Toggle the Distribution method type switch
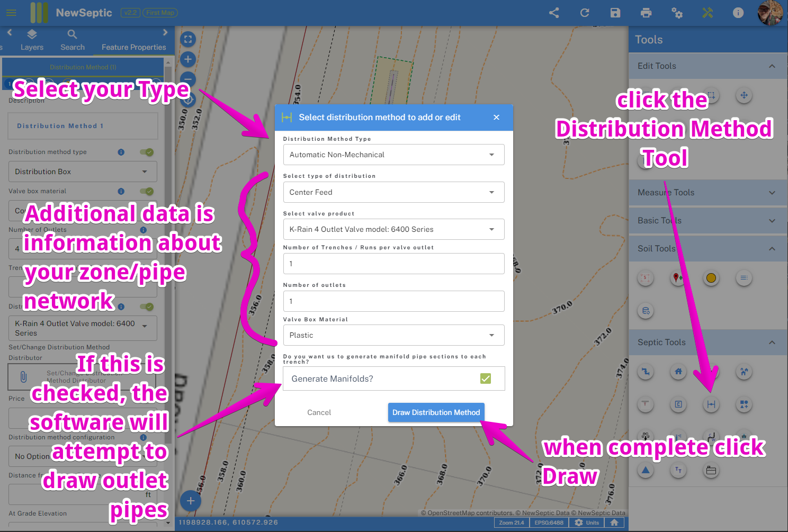Viewport: 788px width, 532px height. (x=147, y=152)
